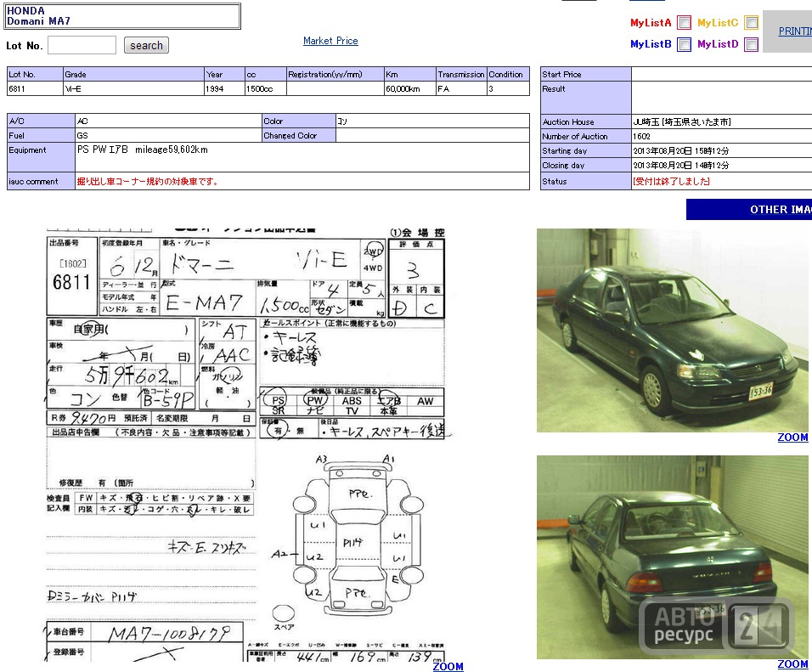This screenshot has width=812, height=672.
Task: Open the PRINTING link
Action: (x=795, y=31)
